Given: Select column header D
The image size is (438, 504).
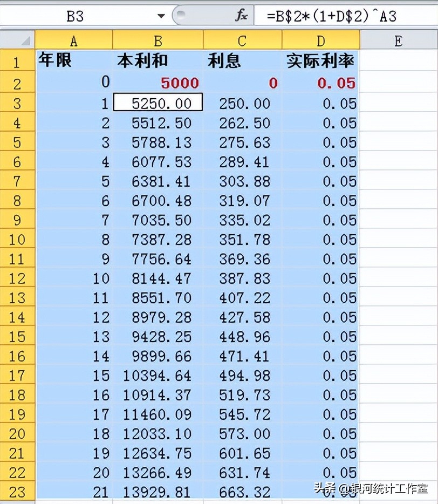Looking at the screenshot, I should tap(321, 40).
